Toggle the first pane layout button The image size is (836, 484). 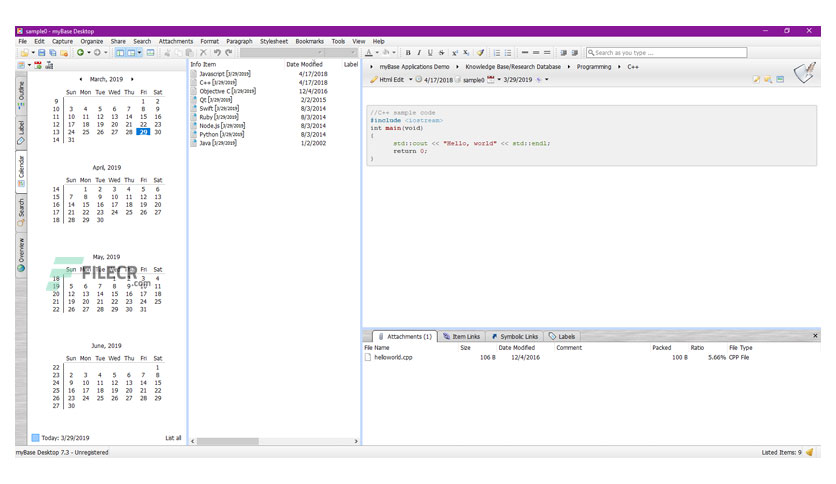pyautogui.click(x=120, y=53)
